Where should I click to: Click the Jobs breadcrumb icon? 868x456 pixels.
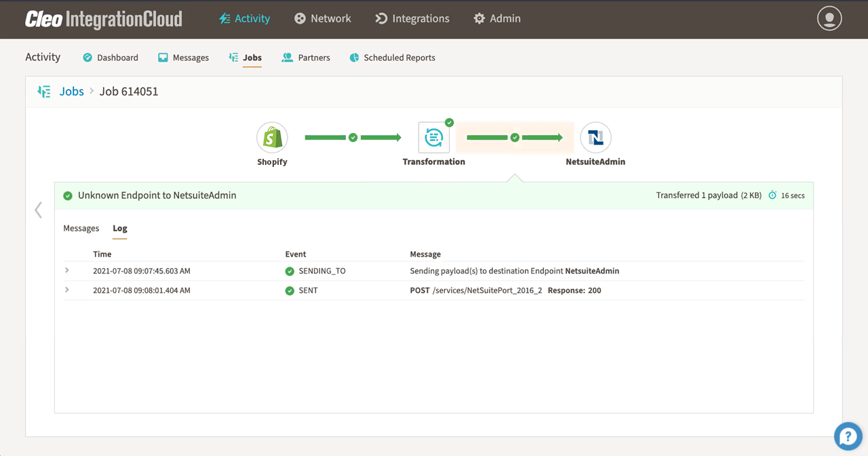coord(44,92)
